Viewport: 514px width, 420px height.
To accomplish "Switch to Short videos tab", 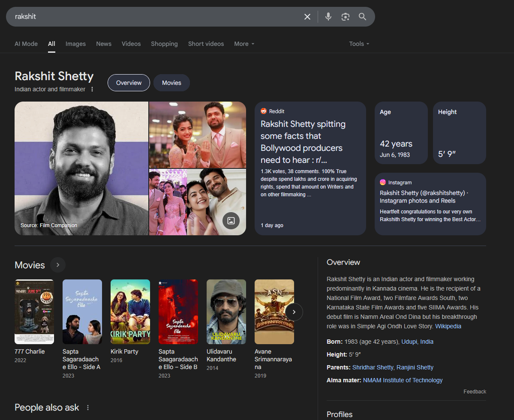I will pos(206,44).
